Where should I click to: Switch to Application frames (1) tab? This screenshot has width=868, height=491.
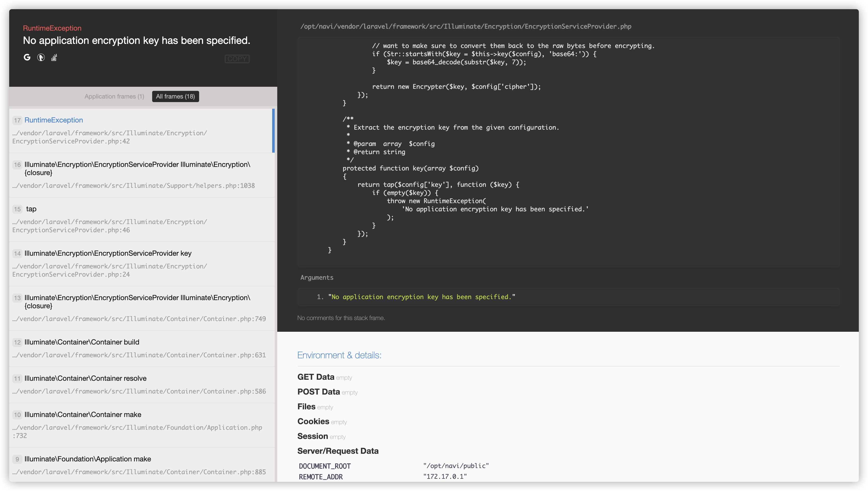114,96
